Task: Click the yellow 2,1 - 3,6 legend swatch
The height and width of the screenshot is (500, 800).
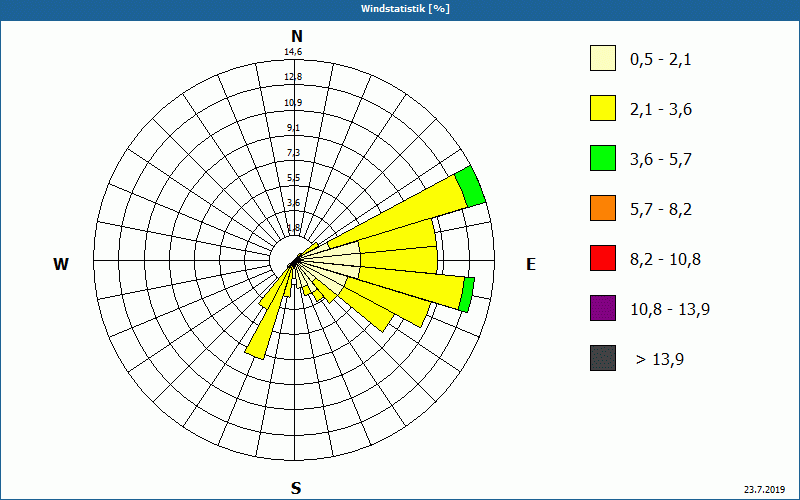Action: 603,108
